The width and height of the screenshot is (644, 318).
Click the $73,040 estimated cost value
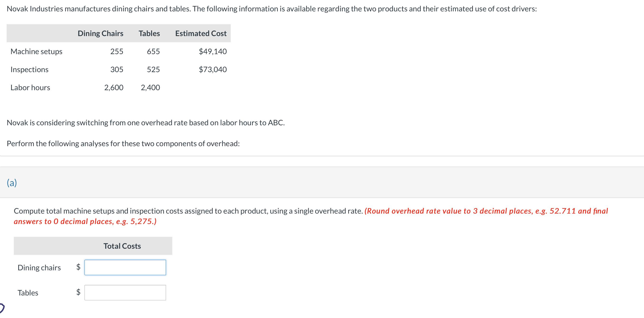tap(212, 69)
